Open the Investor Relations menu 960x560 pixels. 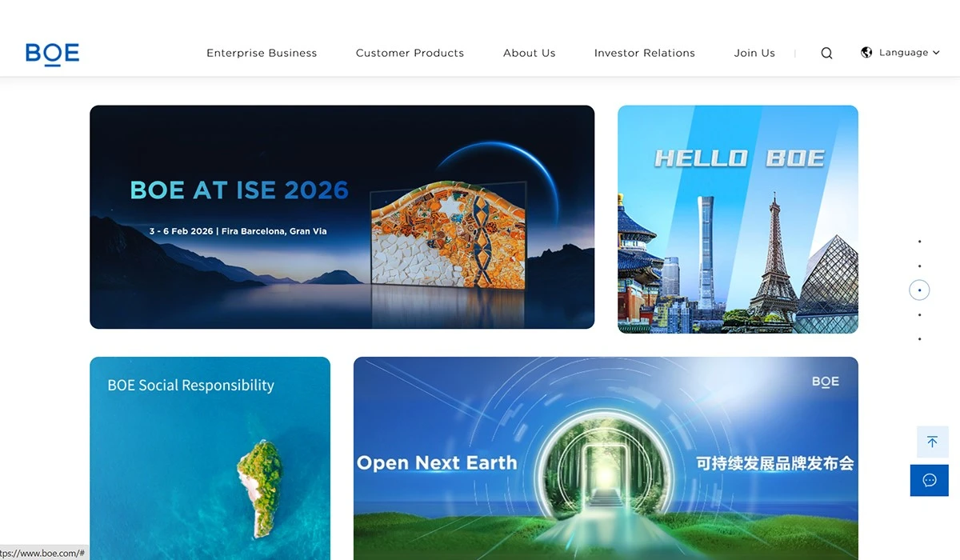[x=645, y=53]
